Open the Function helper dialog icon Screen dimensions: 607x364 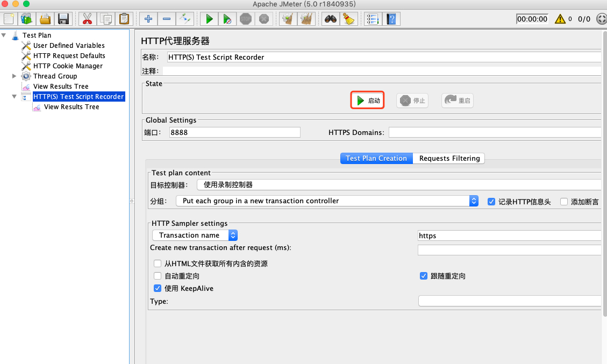(373, 19)
